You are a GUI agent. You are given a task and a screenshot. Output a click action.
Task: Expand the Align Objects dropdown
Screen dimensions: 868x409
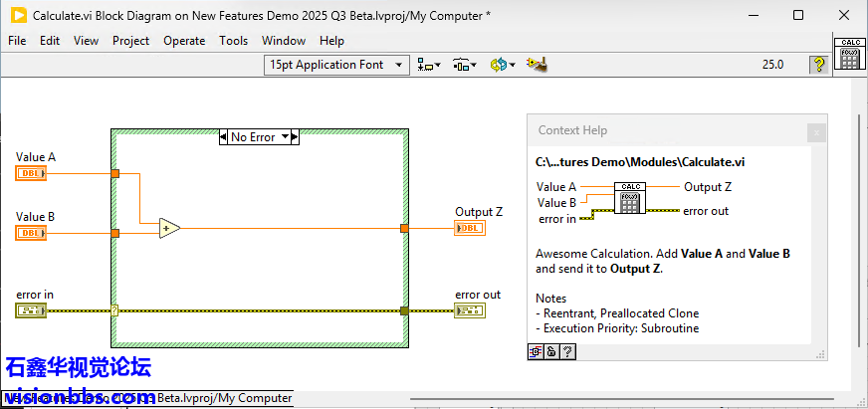click(x=429, y=65)
